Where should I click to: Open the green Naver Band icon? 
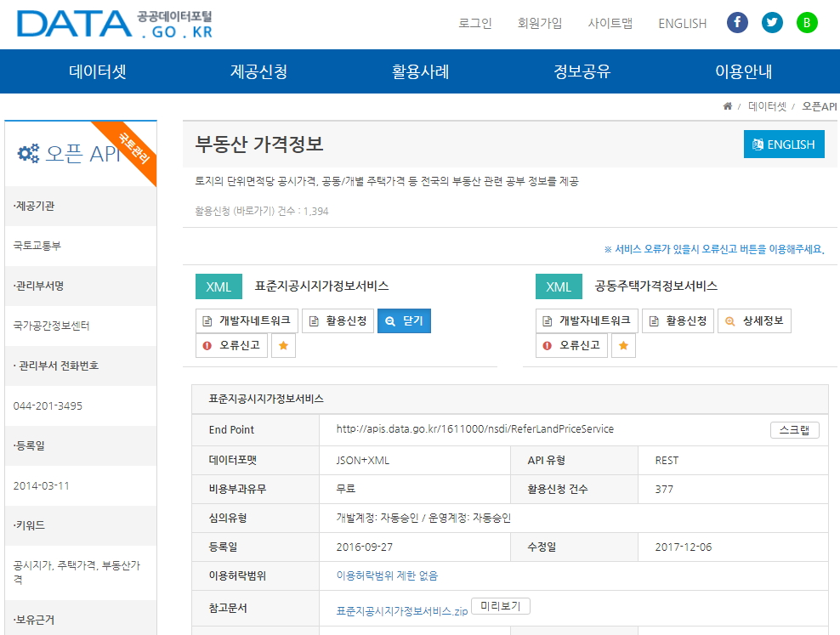pos(807,22)
